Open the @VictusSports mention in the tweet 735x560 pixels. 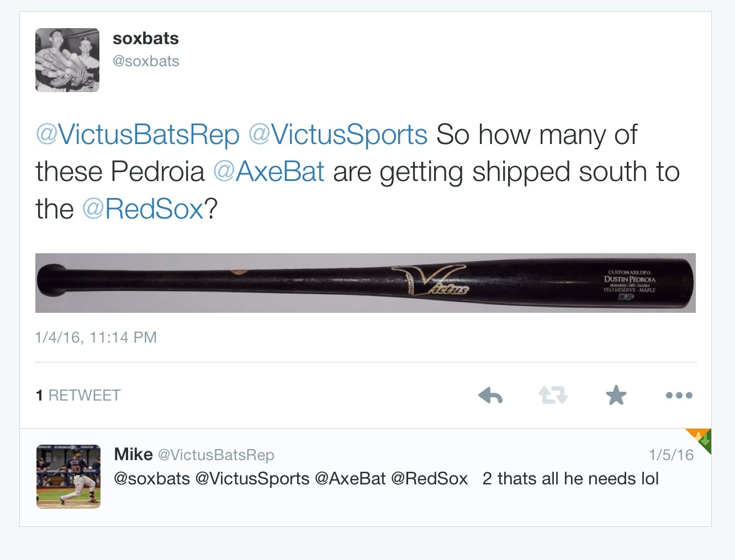338,135
